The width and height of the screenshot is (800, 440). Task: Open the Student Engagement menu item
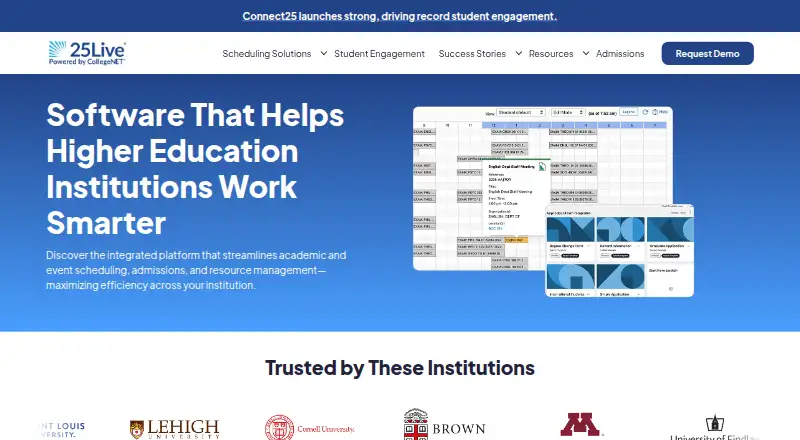[x=379, y=54]
